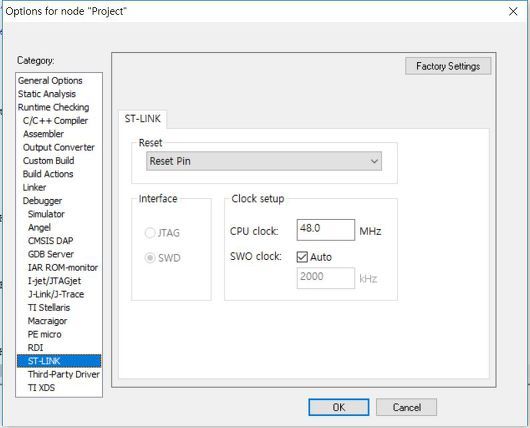
Task: Click the Factory Settings button
Action: click(x=448, y=66)
